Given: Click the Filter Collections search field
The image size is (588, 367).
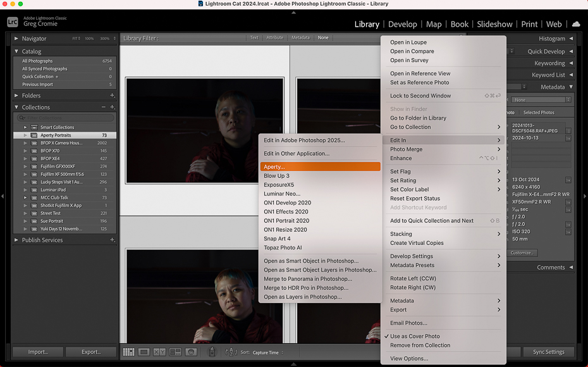Looking at the screenshot, I should (x=65, y=118).
